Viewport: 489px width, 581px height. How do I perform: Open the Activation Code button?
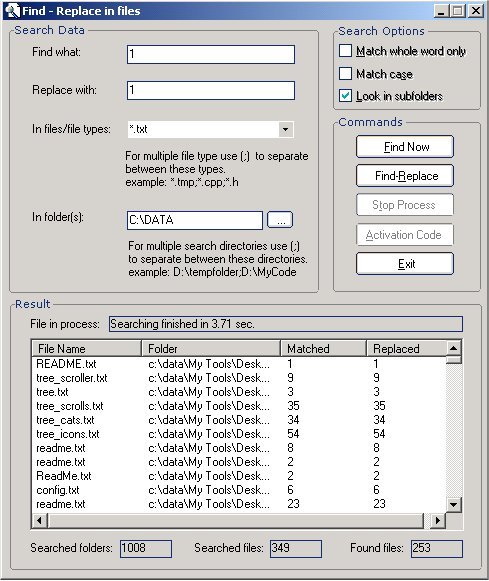pos(405,235)
